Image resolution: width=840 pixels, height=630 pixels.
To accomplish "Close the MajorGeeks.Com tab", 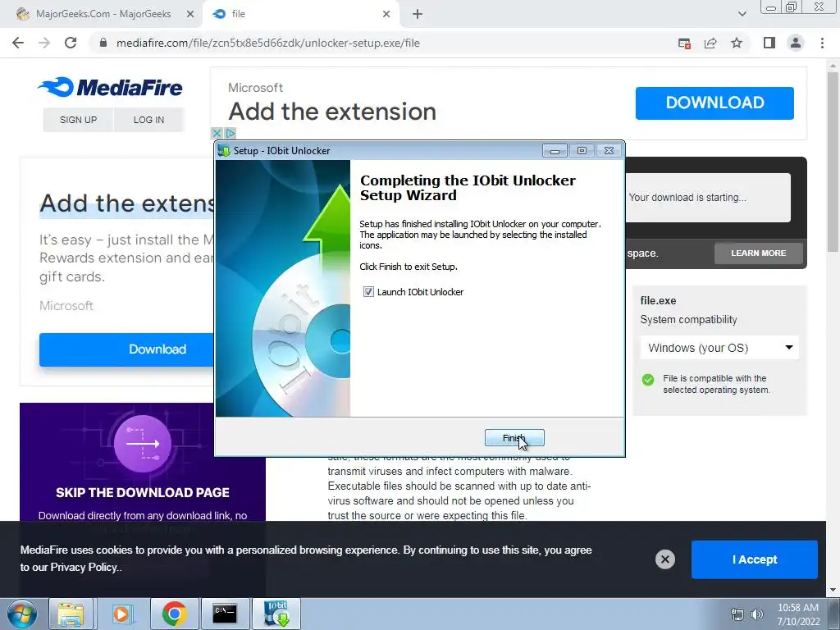I will click(190, 14).
